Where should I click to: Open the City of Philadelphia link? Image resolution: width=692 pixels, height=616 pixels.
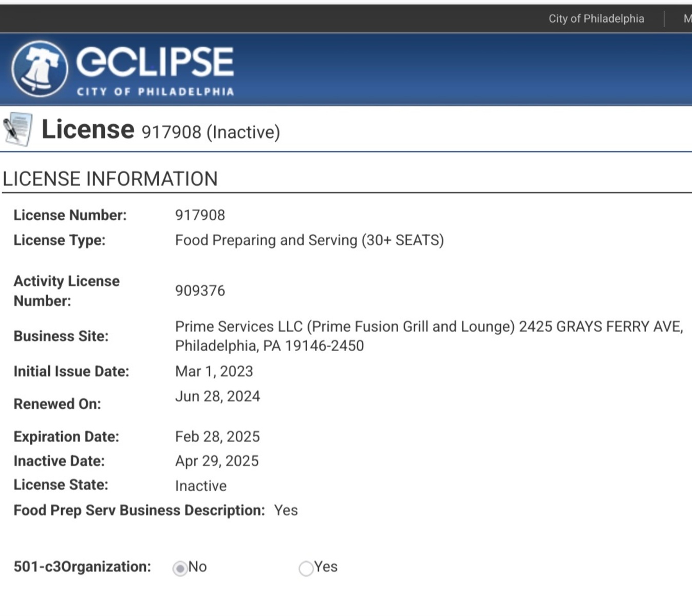click(x=596, y=19)
